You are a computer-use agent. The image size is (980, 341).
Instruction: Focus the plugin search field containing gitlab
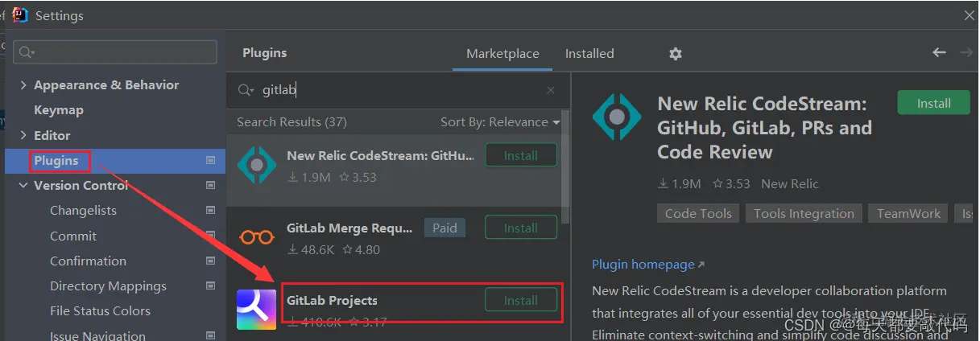coord(399,91)
